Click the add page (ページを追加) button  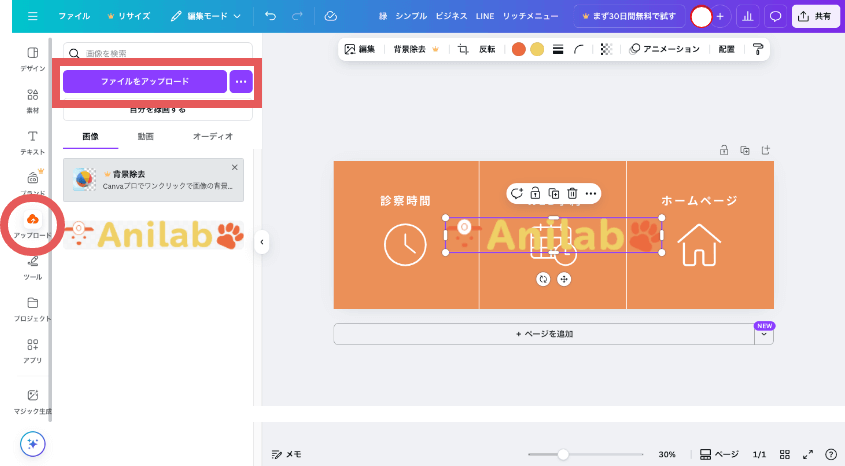[x=543, y=334]
